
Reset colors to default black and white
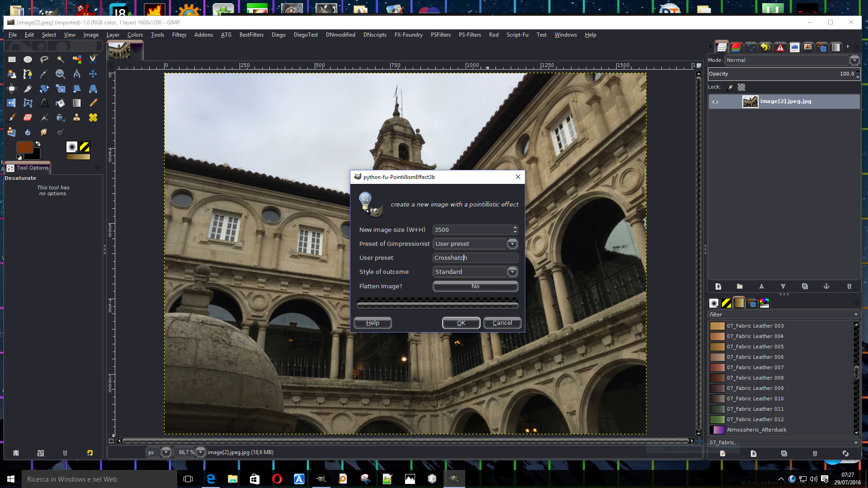tap(19, 157)
